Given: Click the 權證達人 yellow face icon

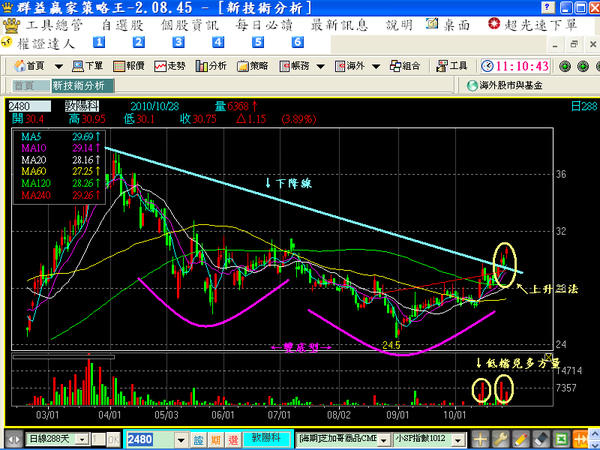Looking at the screenshot, I should tap(7, 42).
